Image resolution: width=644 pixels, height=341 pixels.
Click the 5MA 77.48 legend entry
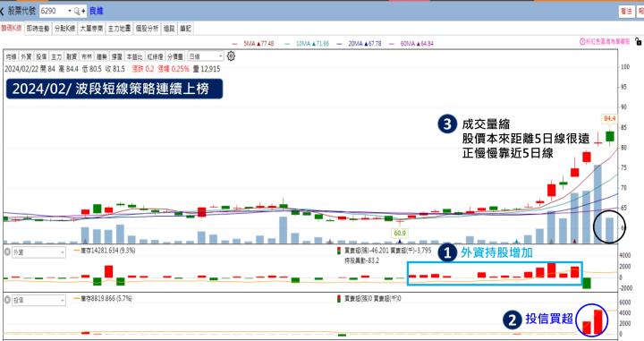tap(253, 43)
